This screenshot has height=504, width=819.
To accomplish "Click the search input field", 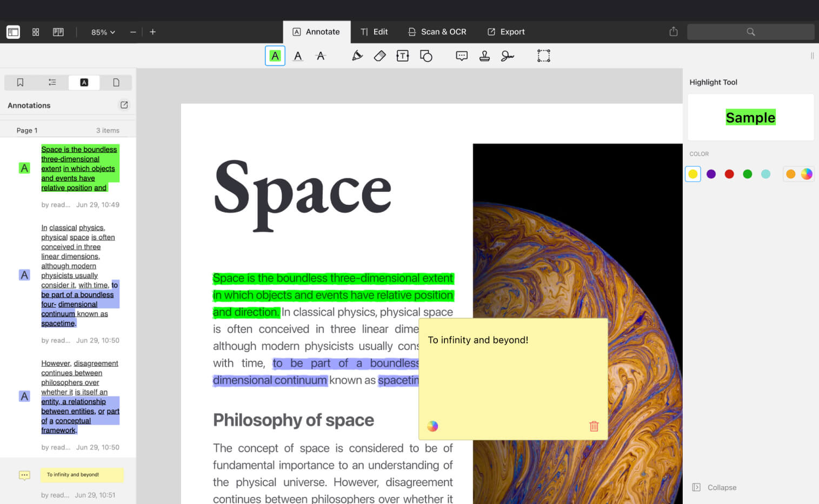I will tap(750, 32).
